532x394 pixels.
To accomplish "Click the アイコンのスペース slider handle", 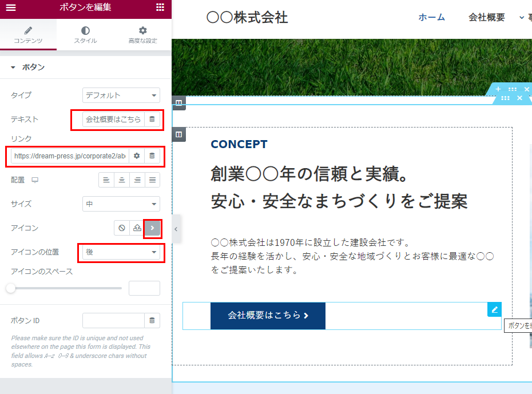I will (11, 288).
